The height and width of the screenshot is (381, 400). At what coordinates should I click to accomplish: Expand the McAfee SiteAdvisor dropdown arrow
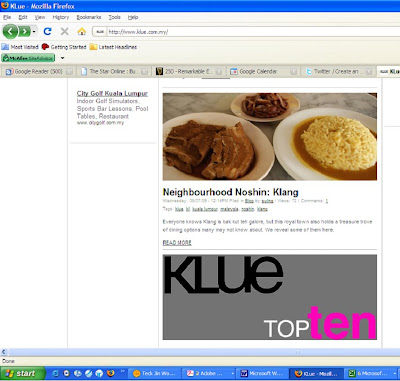tap(62, 58)
